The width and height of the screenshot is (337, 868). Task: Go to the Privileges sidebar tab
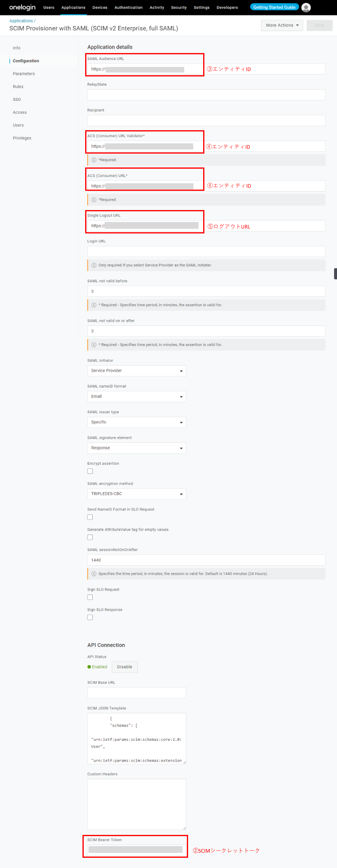coord(22,138)
